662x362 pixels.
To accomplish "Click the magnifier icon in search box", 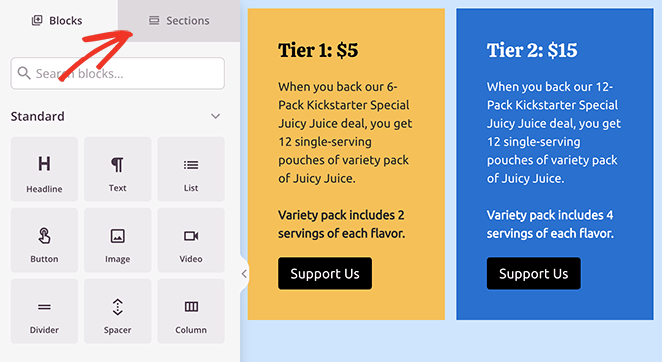I will pyautogui.click(x=24, y=73).
